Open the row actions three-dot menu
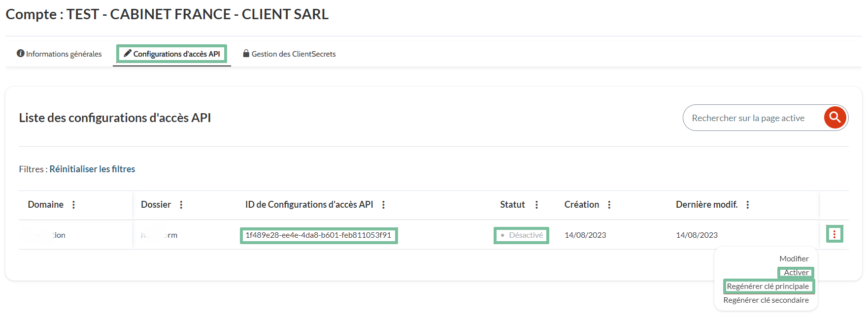 coord(834,234)
